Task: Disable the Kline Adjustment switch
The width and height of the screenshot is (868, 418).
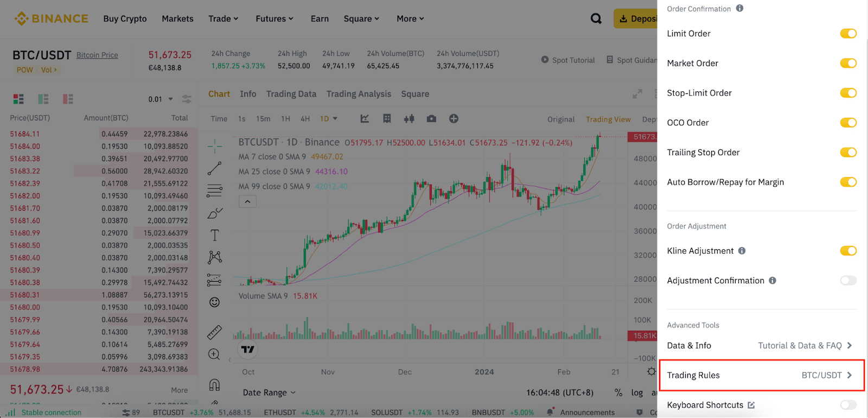Action: [x=848, y=251]
